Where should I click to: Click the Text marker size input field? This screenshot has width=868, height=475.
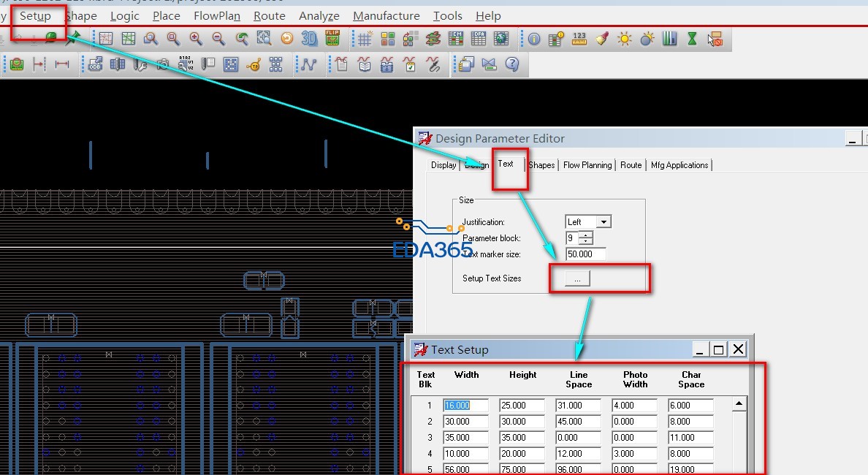coord(586,254)
